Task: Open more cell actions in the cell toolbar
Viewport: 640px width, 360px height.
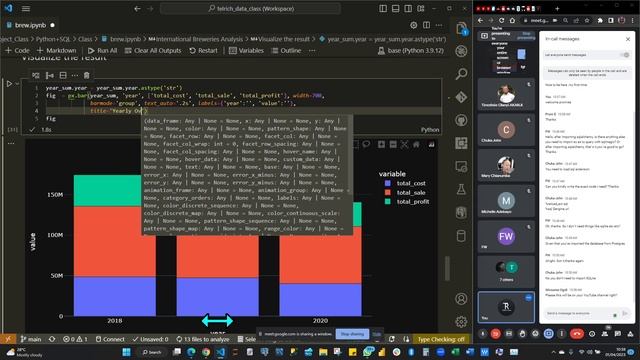Action: click(x=75, y=76)
